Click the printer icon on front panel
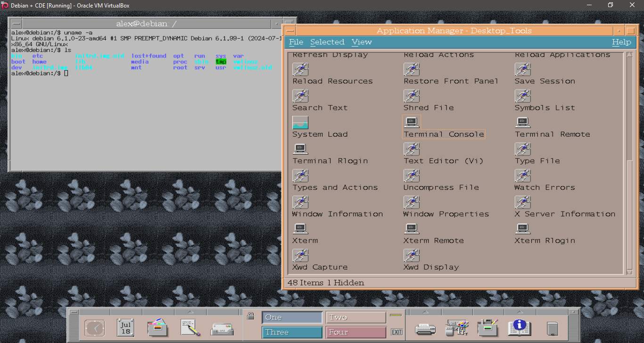The width and height of the screenshot is (644, 343). 425,328
